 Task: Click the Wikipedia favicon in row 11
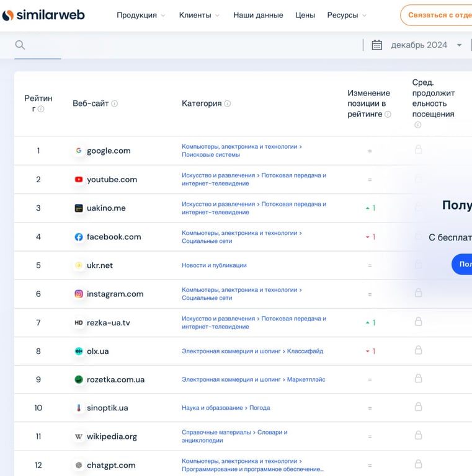point(79,437)
